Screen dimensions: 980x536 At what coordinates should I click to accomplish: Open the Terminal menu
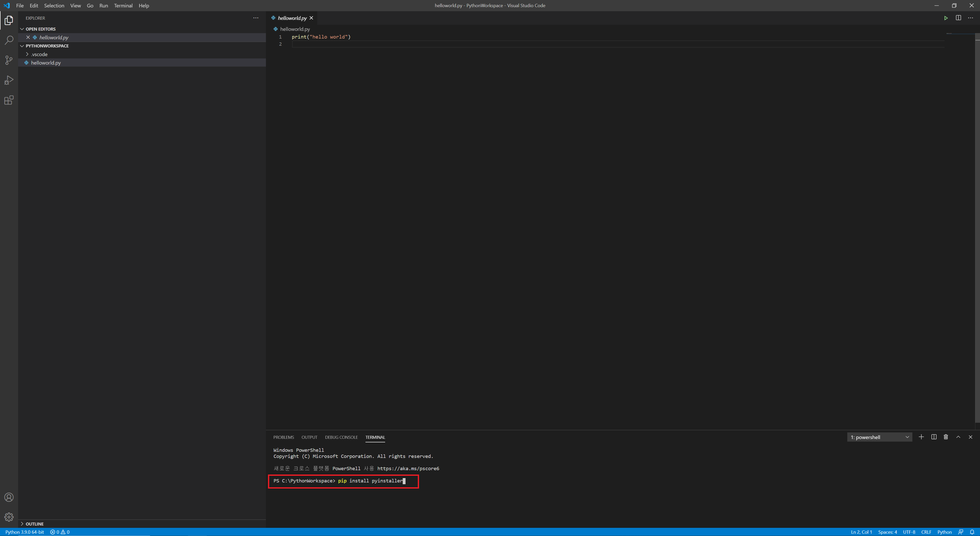tap(123, 6)
